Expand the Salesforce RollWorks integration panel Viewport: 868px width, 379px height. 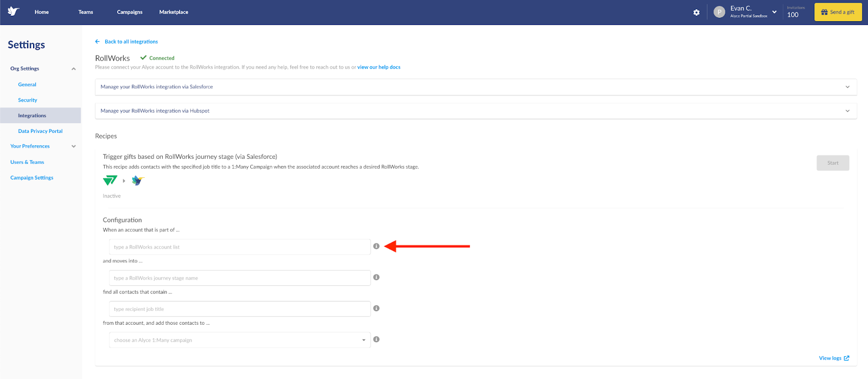pos(476,87)
